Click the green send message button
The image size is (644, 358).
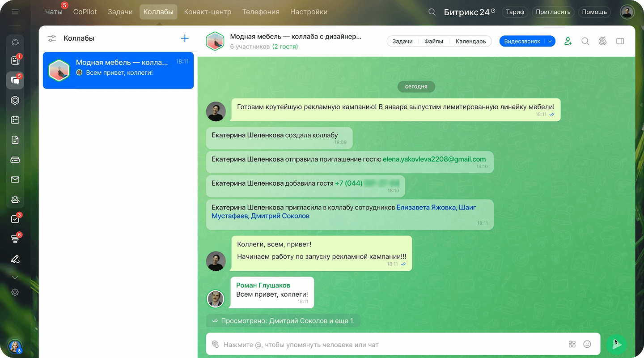617,344
